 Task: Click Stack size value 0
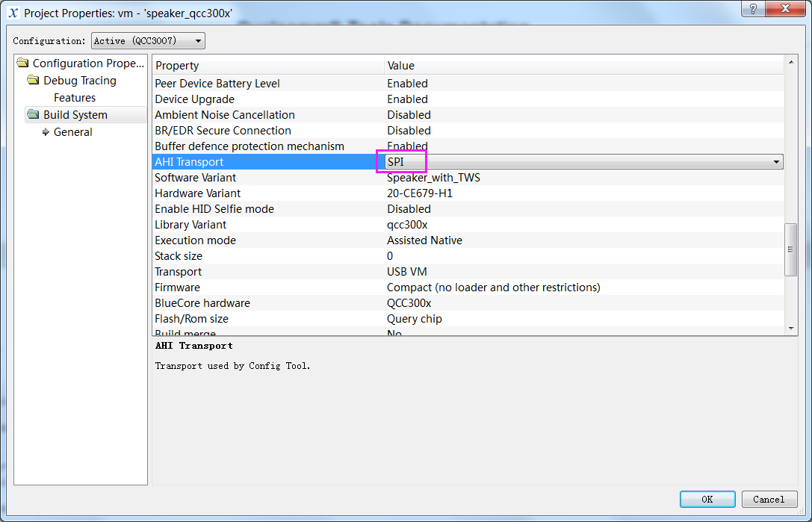point(390,256)
